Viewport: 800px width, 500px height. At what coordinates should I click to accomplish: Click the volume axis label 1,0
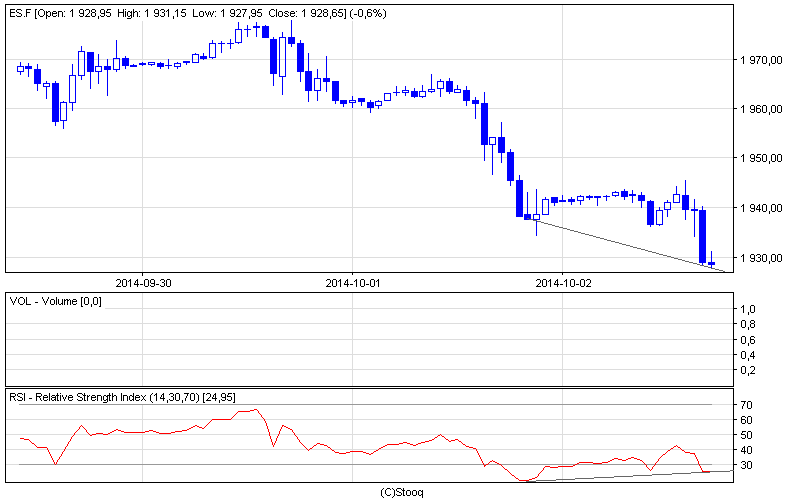747,309
